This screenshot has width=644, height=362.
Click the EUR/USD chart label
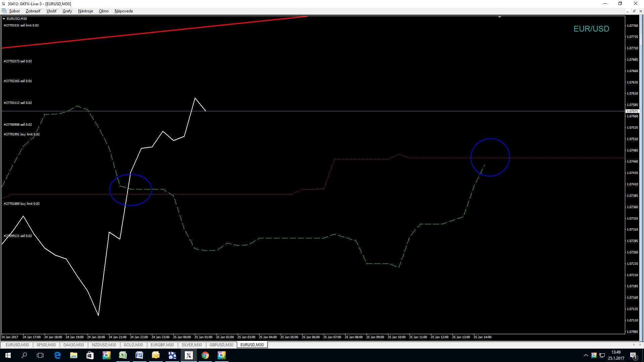coord(591,29)
